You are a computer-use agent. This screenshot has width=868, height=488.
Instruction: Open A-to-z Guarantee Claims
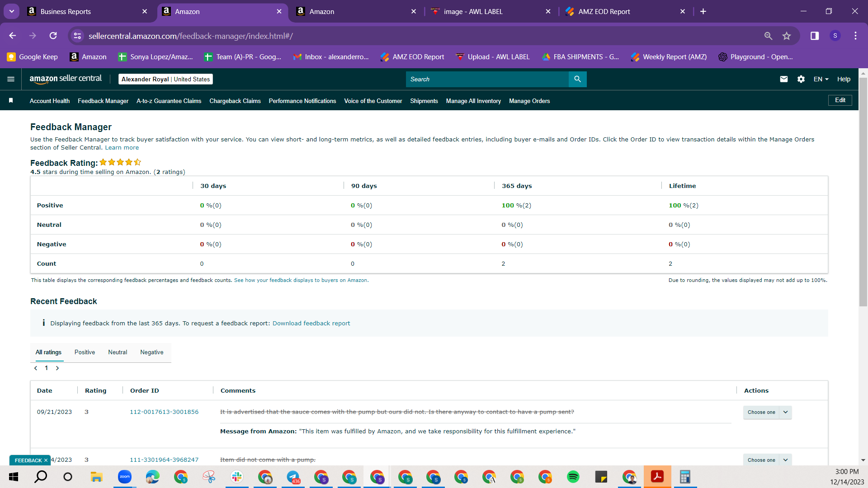[169, 101]
